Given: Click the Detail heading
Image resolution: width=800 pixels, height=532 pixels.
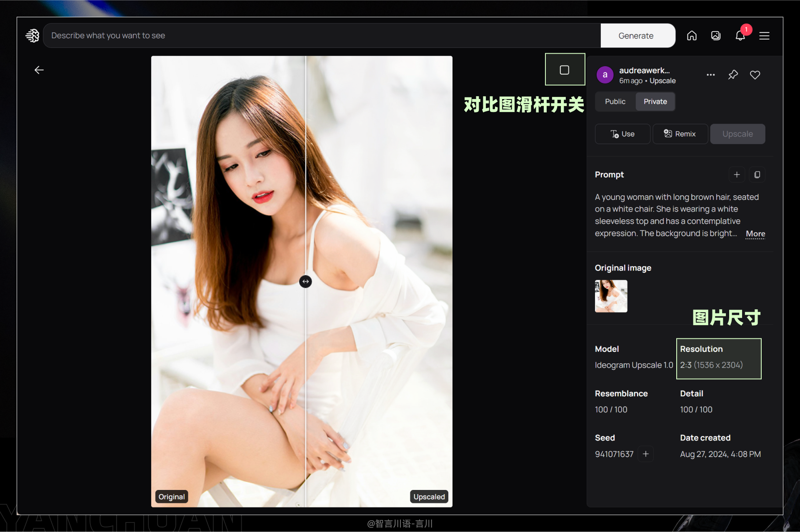Looking at the screenshot, I should pyautogui.click(x=691, y=393).
